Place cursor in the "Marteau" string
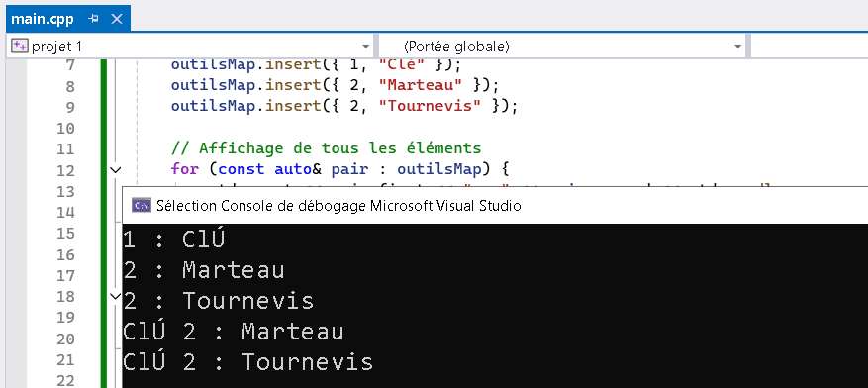This screenshot has width=868, height=388. pos(430,86)
